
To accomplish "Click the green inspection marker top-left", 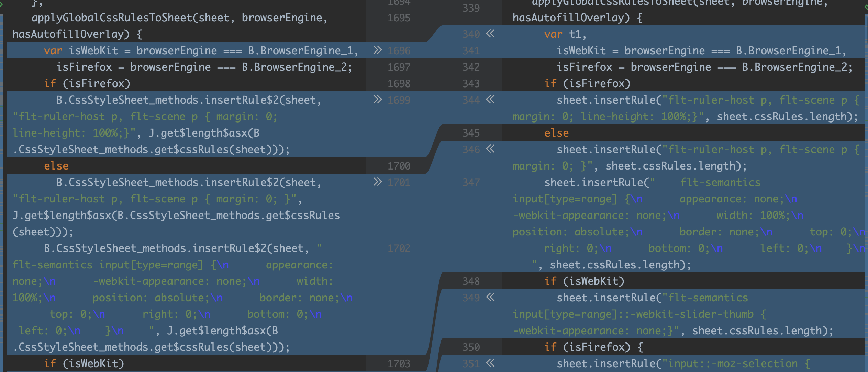I will [1, 5].
